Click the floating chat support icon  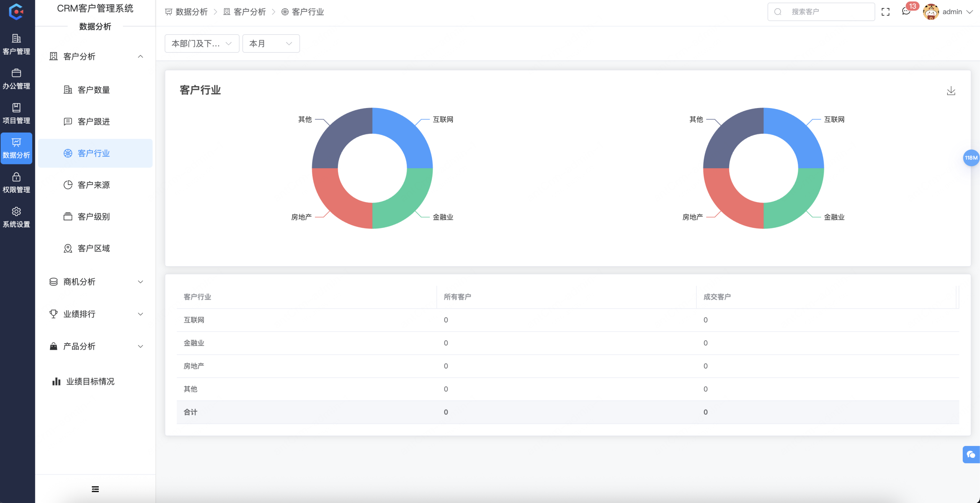coord(971,454)
